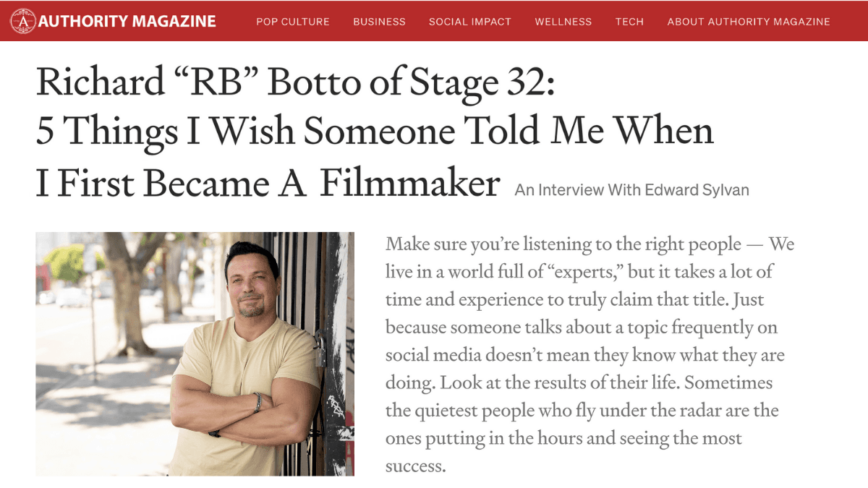Click the Authority Magazine circular logo icon

coord(22,21)
